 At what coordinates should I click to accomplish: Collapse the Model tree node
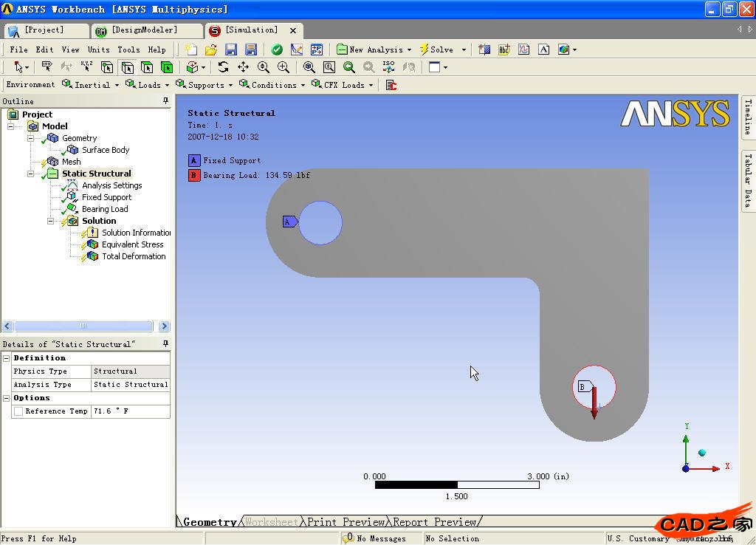click(x=10, y=126)
